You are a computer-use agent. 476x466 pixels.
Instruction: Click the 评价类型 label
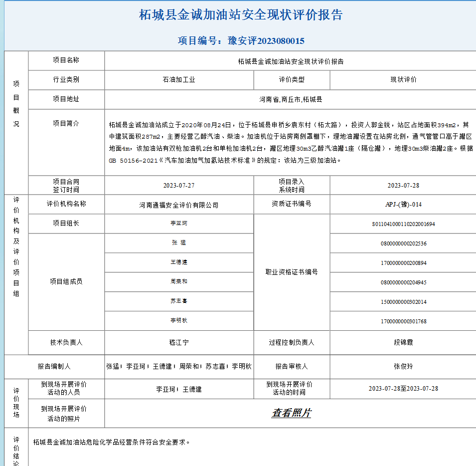tap(292, 80)
